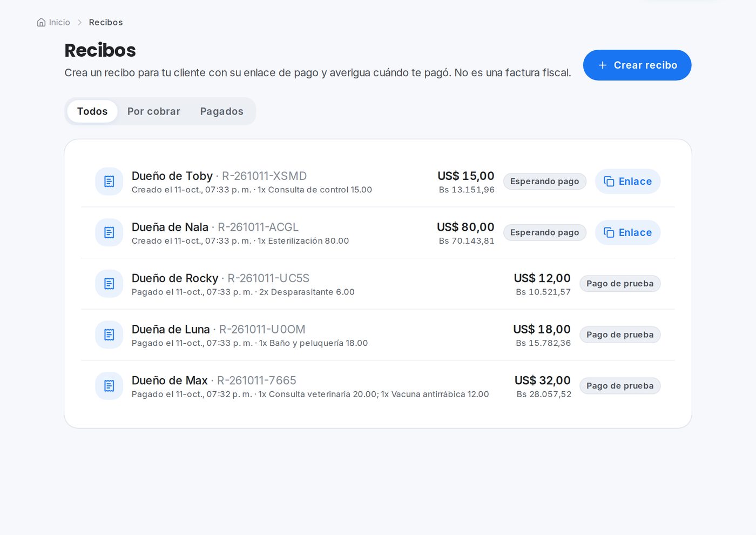Click the US$ 12,00 amount
This screenshot has width=756, height=535.
point(542,278)
